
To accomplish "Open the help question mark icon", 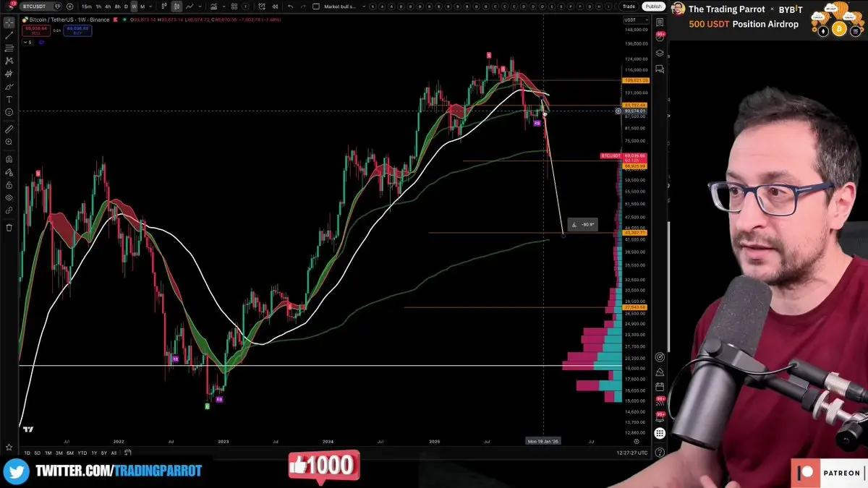I will [x=660, y=452].
